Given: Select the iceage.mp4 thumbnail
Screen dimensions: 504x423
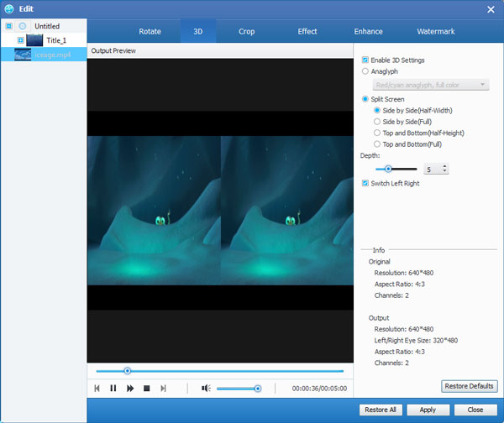Looking at the screenshot, I should coord(23,55).
